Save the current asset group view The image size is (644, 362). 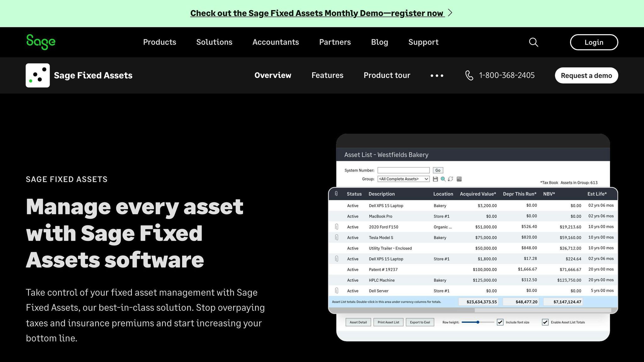tap(436, 179)
